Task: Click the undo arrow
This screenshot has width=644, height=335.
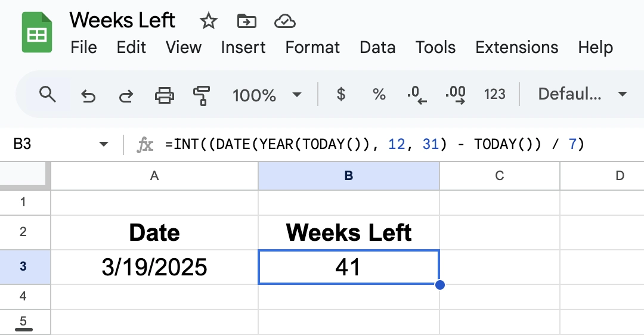Action: [x=88, y=95]
